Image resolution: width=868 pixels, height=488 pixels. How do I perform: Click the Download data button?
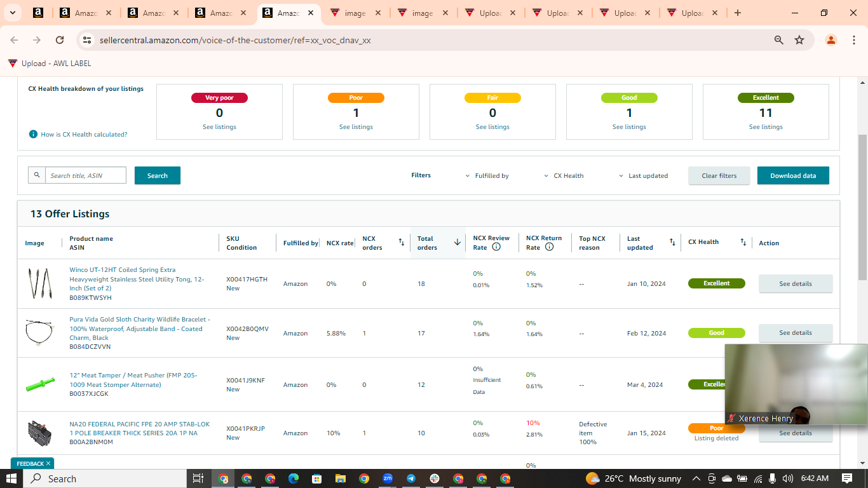793,176
